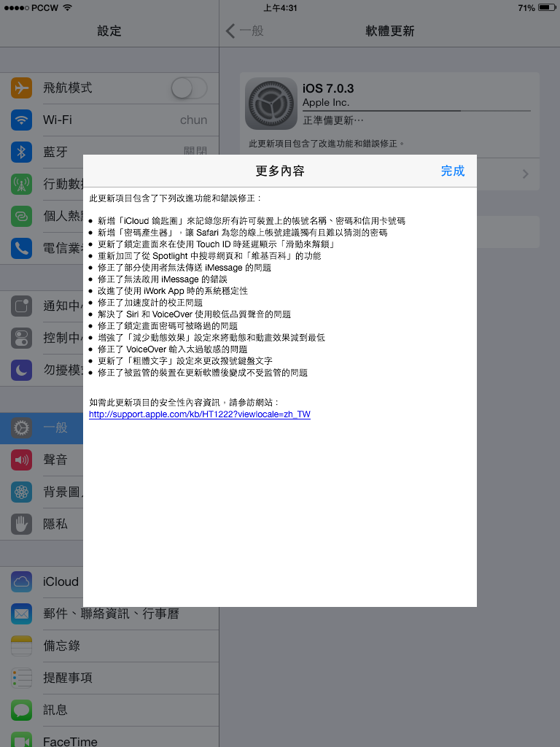Open the 備忘錄 settings row
The width and height of the screenshot is (560, 747).
(x=109, y=646)
